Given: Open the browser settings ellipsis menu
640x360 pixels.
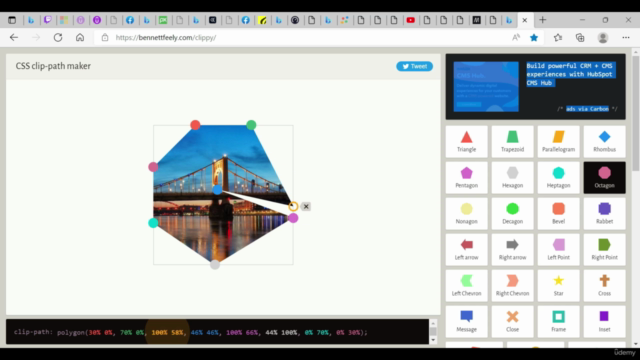Looking at the screenshot, I should [626, 38].
